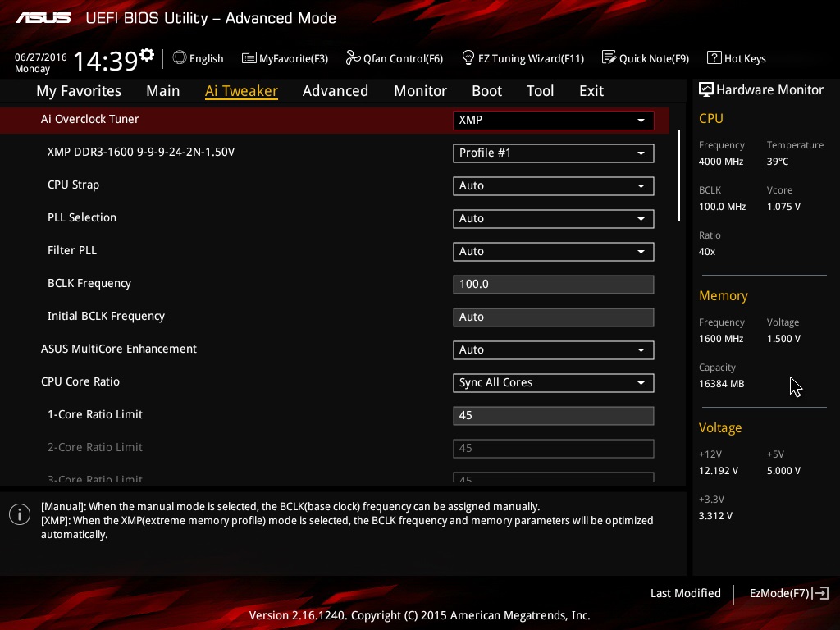This screenshot has width=840, height=630.
Task: Click the English language button
Action: tap(206, 58)
